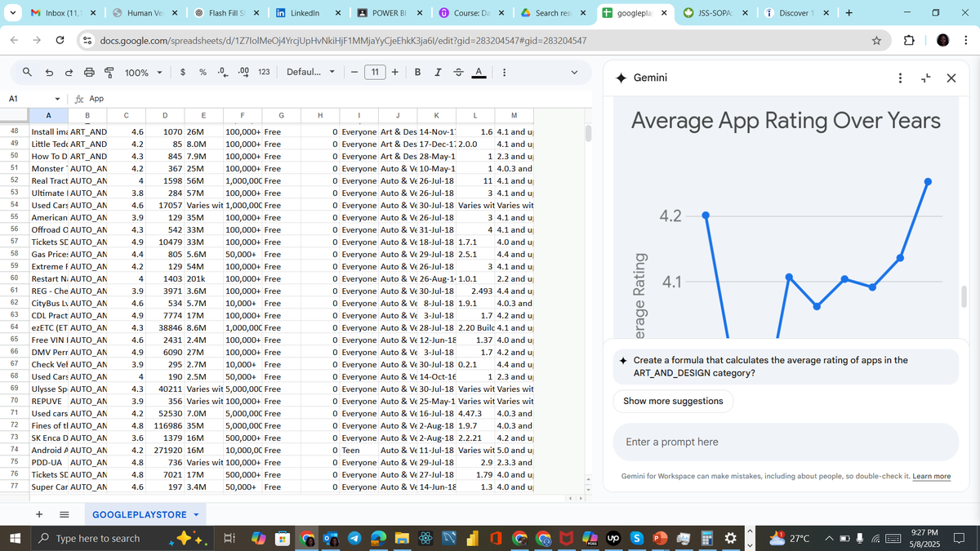Undo the last action in the Sheets toolbar
This screenshot has height=551, width=980.
(x=49, y=73)
